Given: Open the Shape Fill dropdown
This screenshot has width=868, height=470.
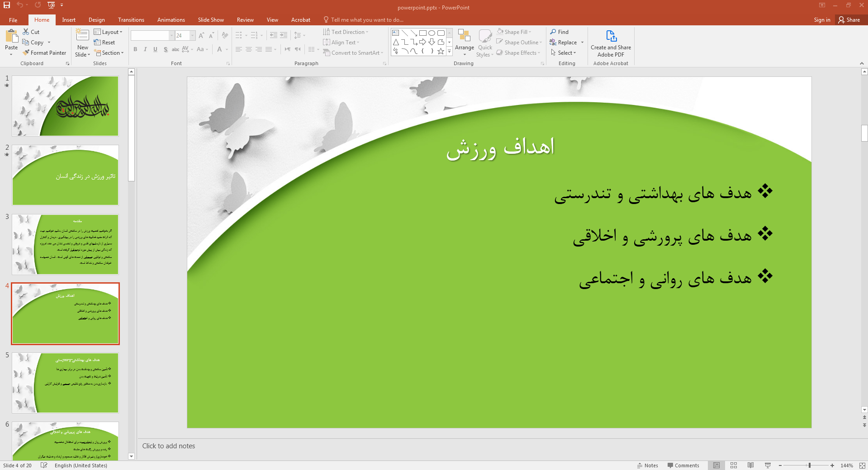Looking at the screenshot, I should coord(514,32).
